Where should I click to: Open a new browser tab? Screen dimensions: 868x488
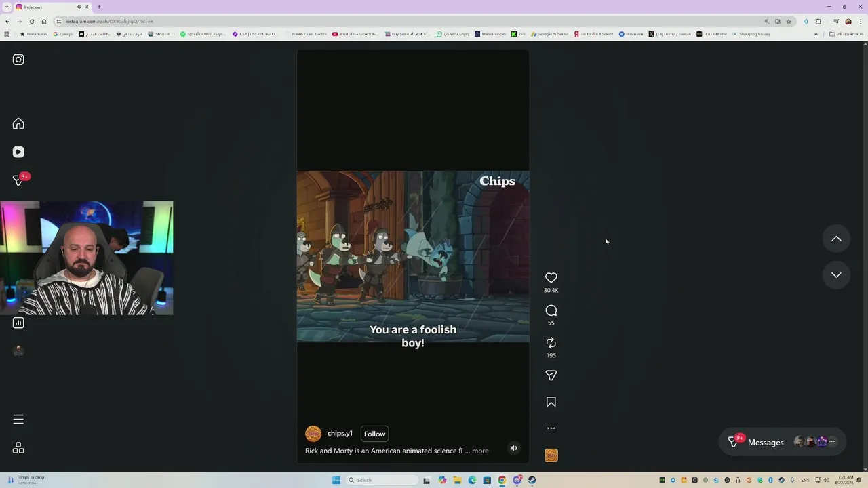(99, 7)
